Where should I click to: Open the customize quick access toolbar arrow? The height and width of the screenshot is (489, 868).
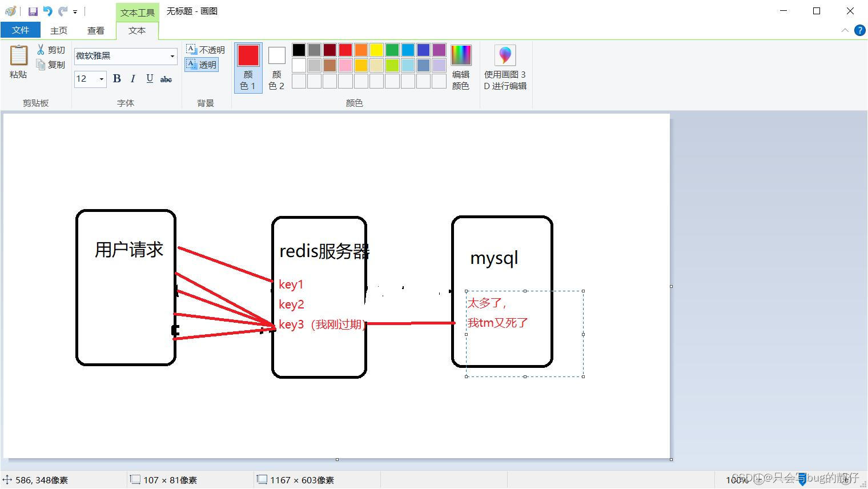(75, 11)
